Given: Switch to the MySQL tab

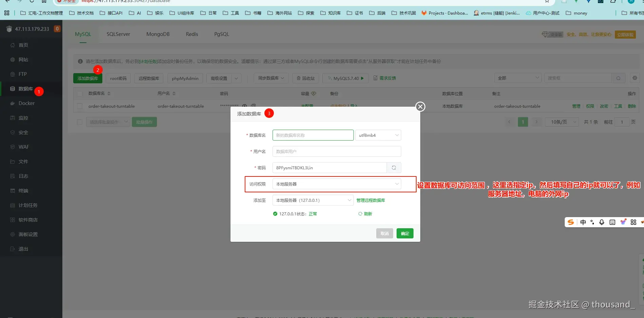Looking at the screenshot, I should 83,34.
